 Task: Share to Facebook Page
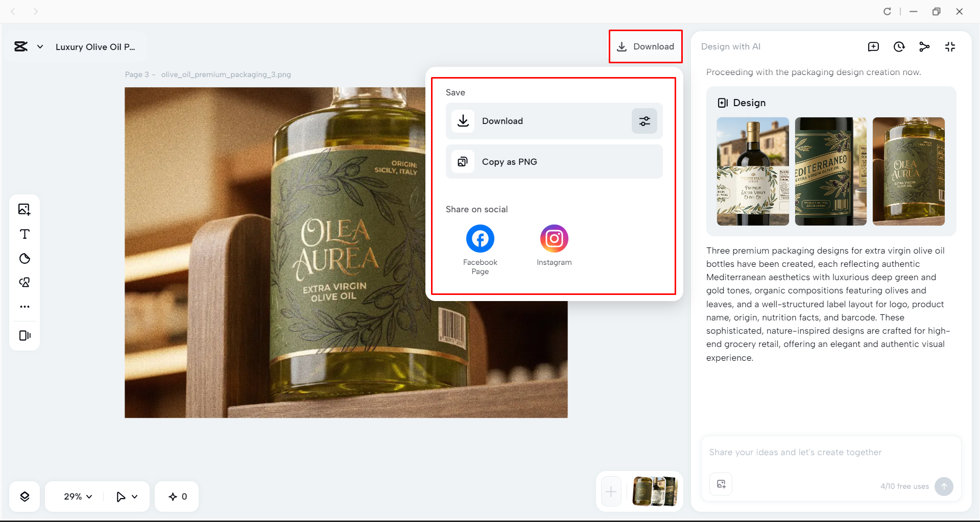click(480, 250)
